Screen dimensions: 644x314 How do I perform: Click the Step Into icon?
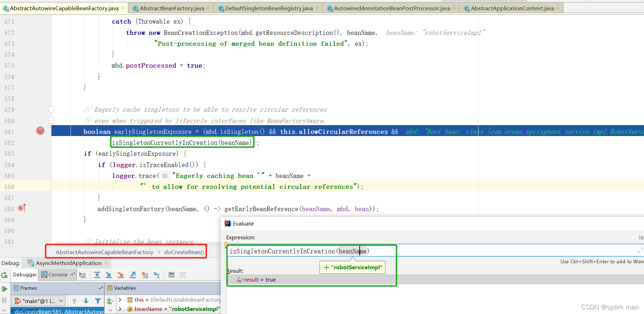tap(109, 275)
